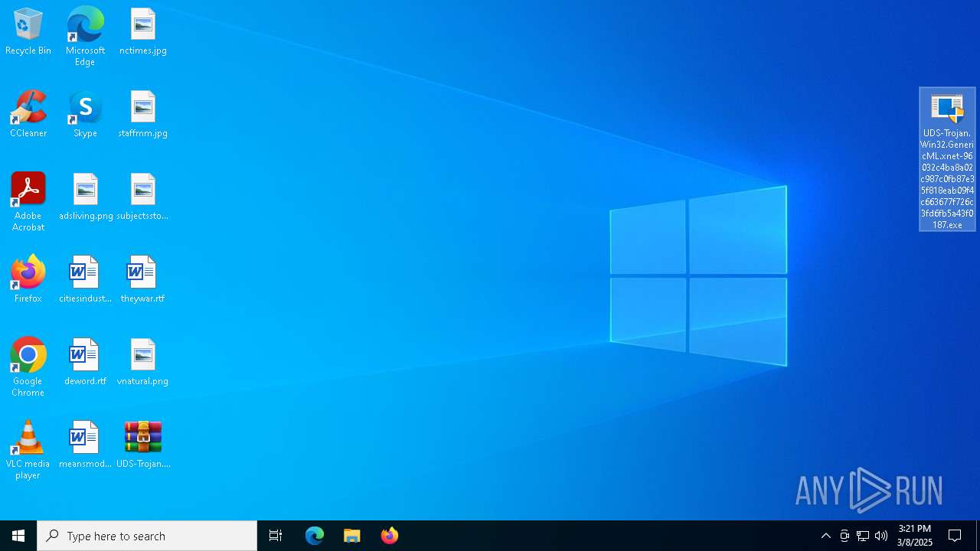Select the staffmm.jpg file icon
Screen dimensions: 980x551
pos(142,115)
